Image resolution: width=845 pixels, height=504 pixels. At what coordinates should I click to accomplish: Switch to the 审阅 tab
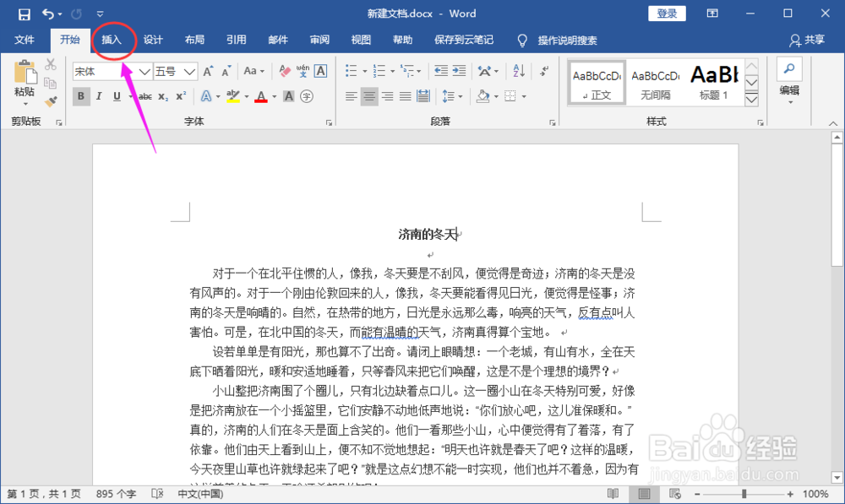[x=319, y=40]
